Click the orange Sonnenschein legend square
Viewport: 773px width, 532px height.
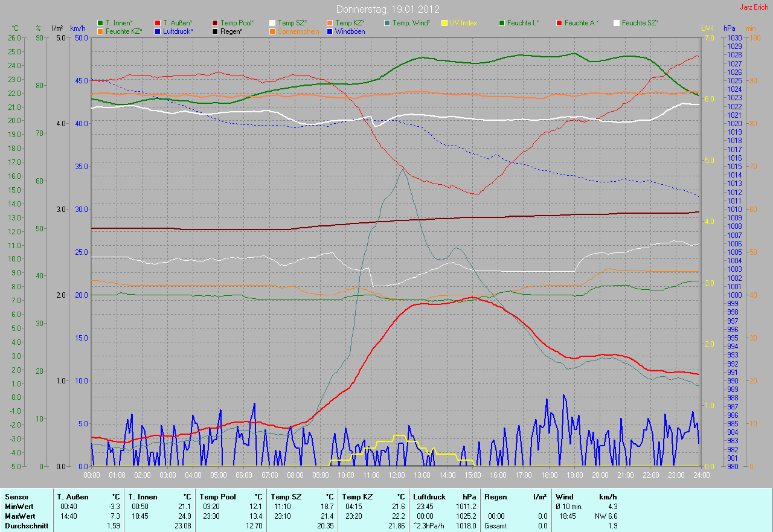click(272, 31)
